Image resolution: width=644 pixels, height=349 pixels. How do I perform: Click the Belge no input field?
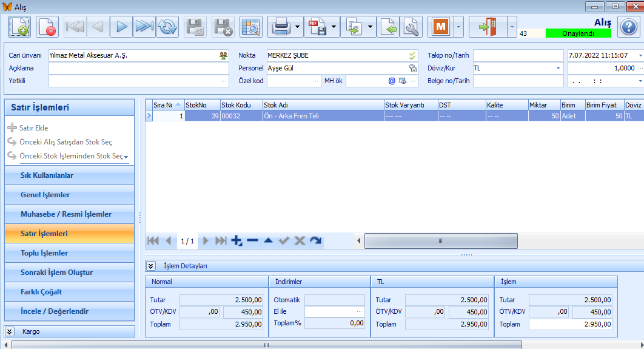518,81
